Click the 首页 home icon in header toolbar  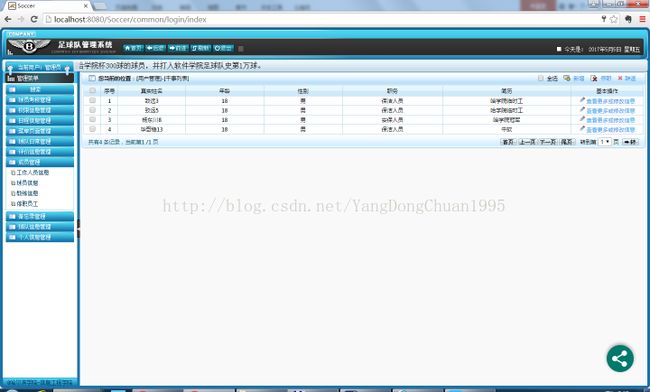128,48
